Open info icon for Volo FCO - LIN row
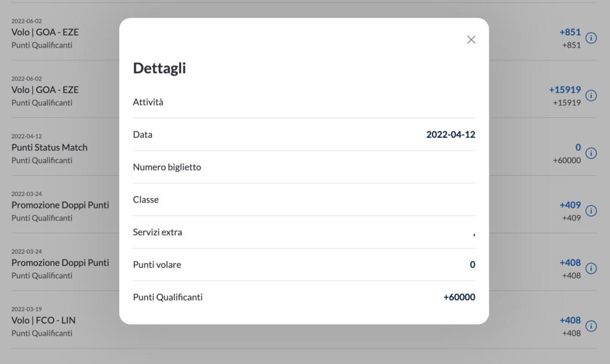 pos(591,326)
